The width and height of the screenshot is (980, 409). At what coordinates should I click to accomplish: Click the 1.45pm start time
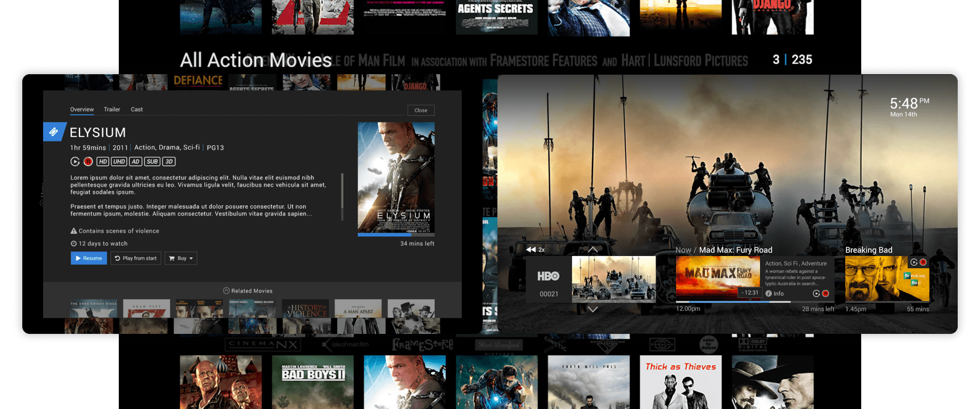tap(856, 309)
